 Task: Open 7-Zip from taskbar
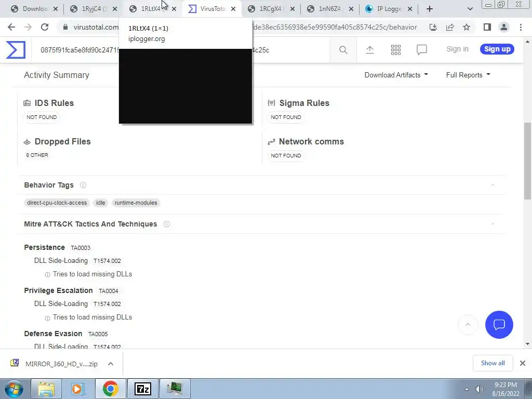[142, 389]
